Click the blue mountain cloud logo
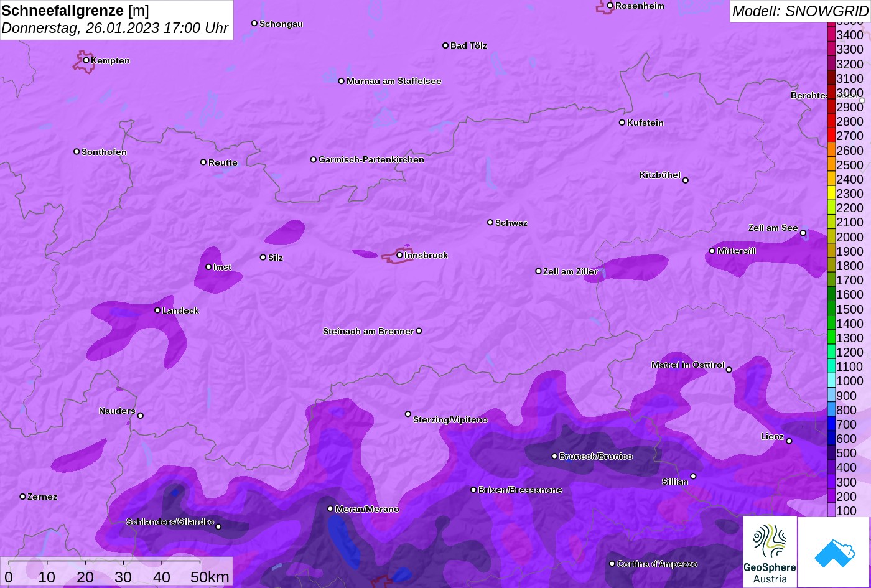 tap(834, 552)
